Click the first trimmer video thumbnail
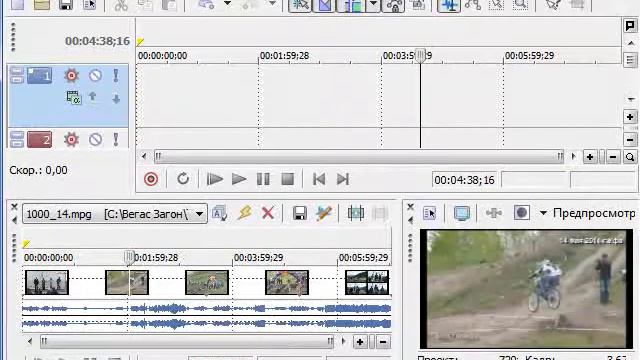Screen dimensions: 640x360 (x=47, y=282)
